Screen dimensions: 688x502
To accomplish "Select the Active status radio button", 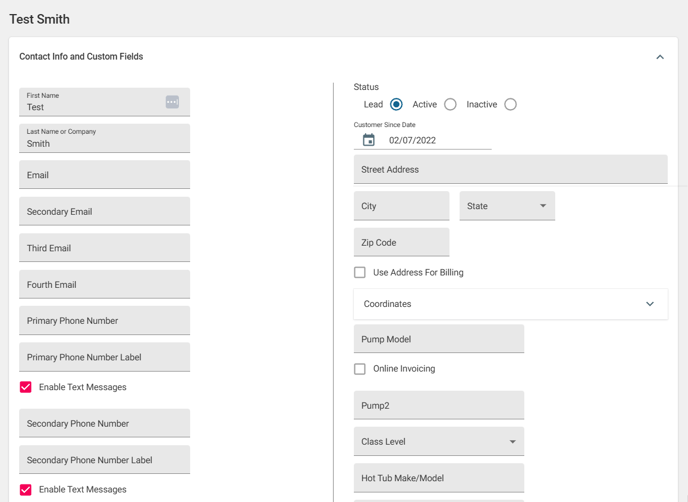I will 450,104.
